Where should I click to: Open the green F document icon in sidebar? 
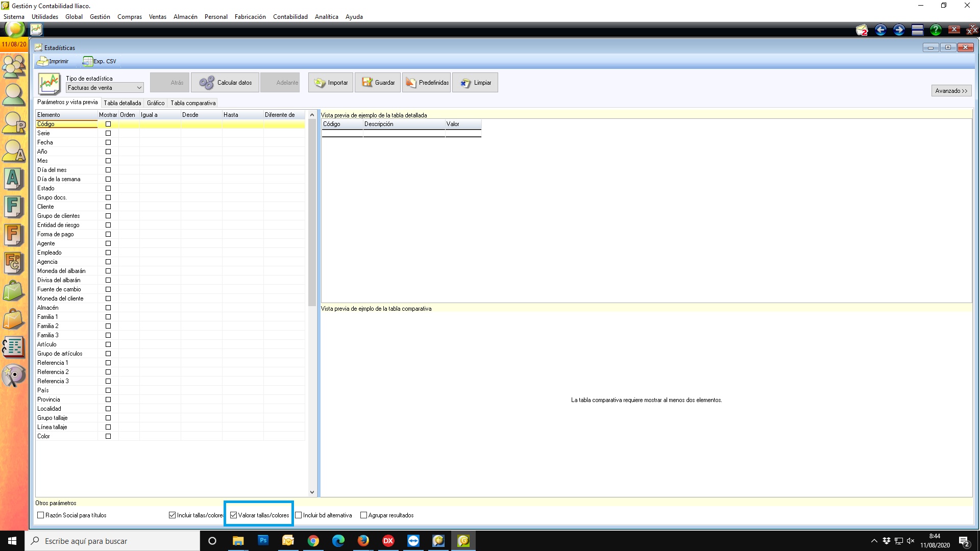pyautogui.click(x=14, y=207)
